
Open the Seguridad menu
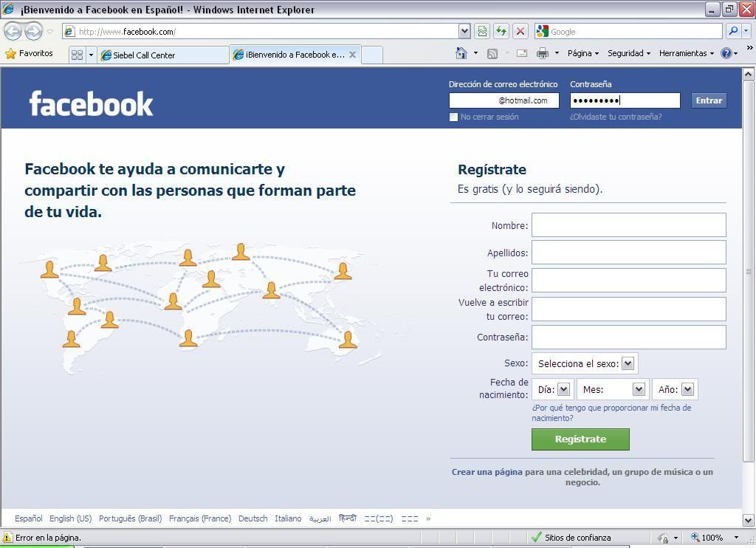(629, 53)
